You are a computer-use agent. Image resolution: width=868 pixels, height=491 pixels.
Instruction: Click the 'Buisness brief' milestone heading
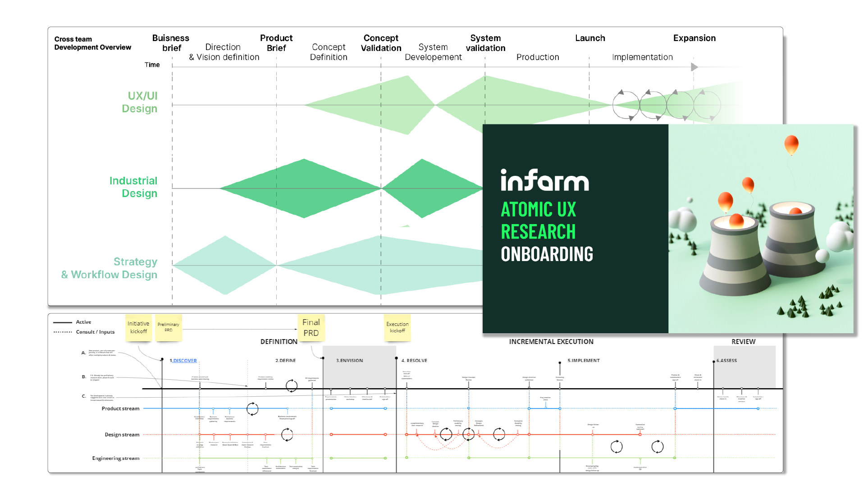point(171,43)
